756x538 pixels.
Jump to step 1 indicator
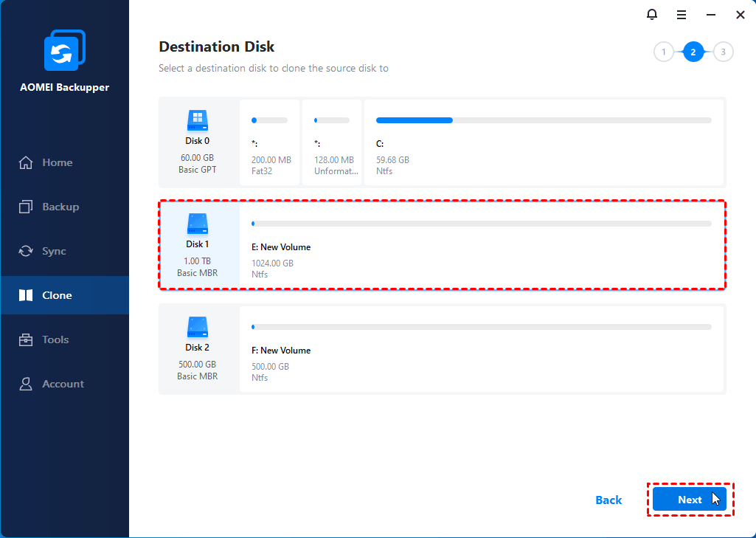[664, 52]
